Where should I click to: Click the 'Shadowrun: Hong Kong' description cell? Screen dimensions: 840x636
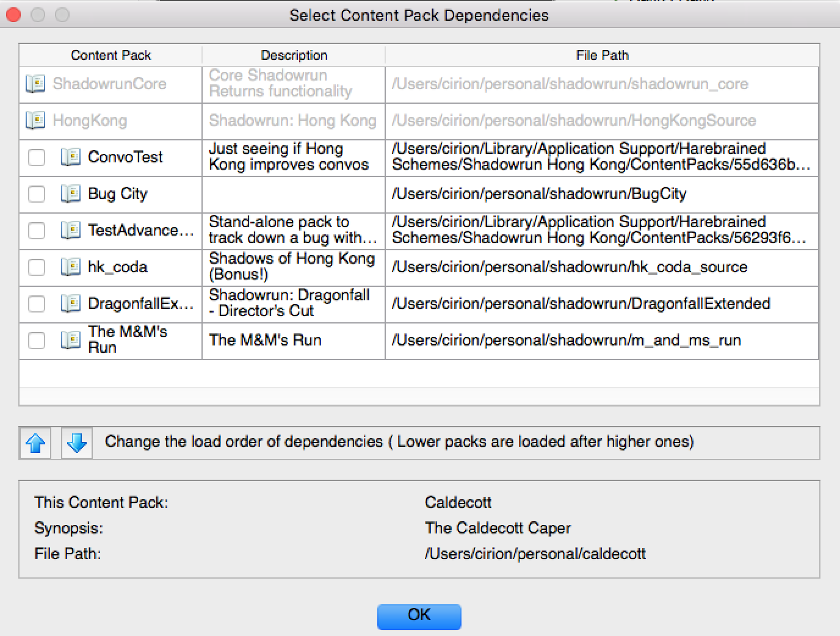pos(292,120)
